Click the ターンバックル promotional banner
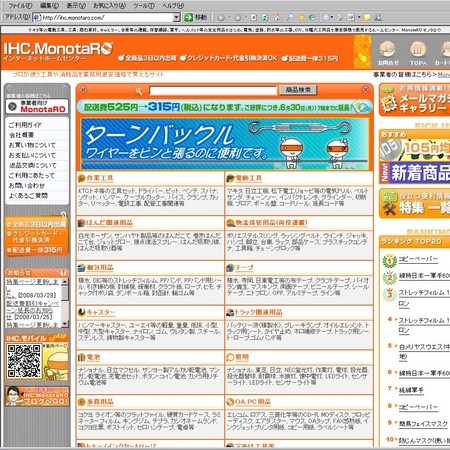The height and width of the screenshot is (450, 450). pyautogui.click(x=225, y=144)
